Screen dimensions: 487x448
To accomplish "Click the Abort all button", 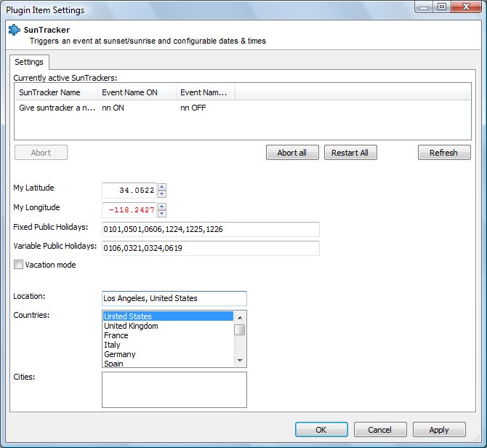I will tap(292, 153).
